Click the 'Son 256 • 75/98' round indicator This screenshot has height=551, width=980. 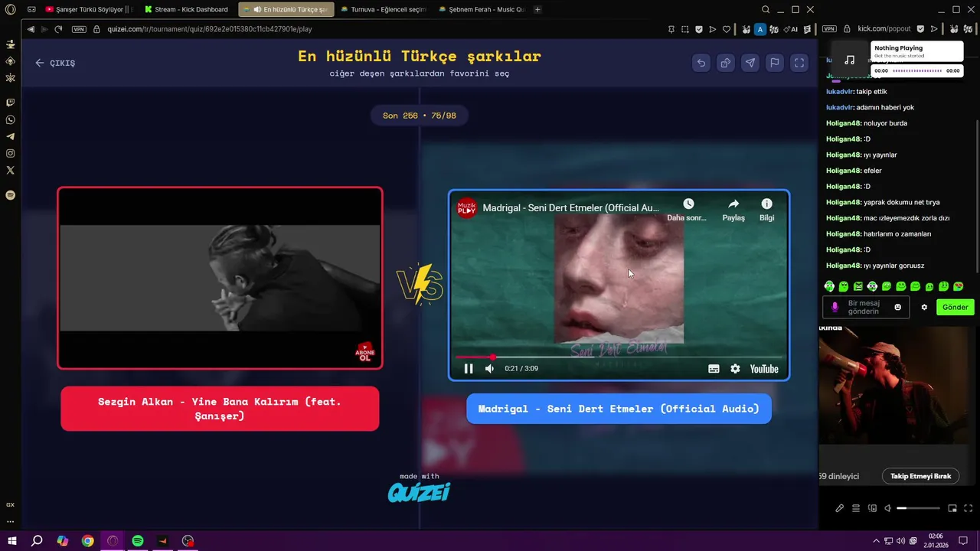coord(420,116)
